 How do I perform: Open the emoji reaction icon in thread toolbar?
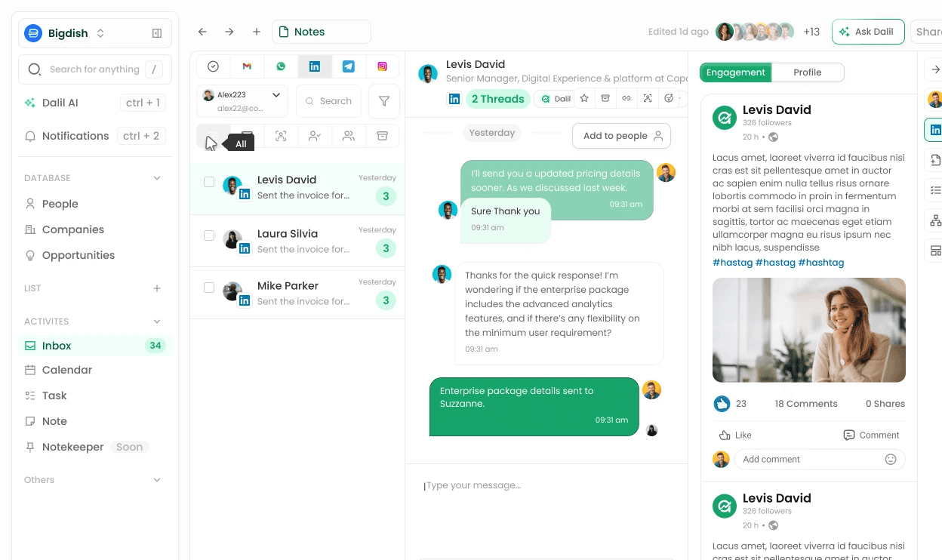[x=669, y=99]
